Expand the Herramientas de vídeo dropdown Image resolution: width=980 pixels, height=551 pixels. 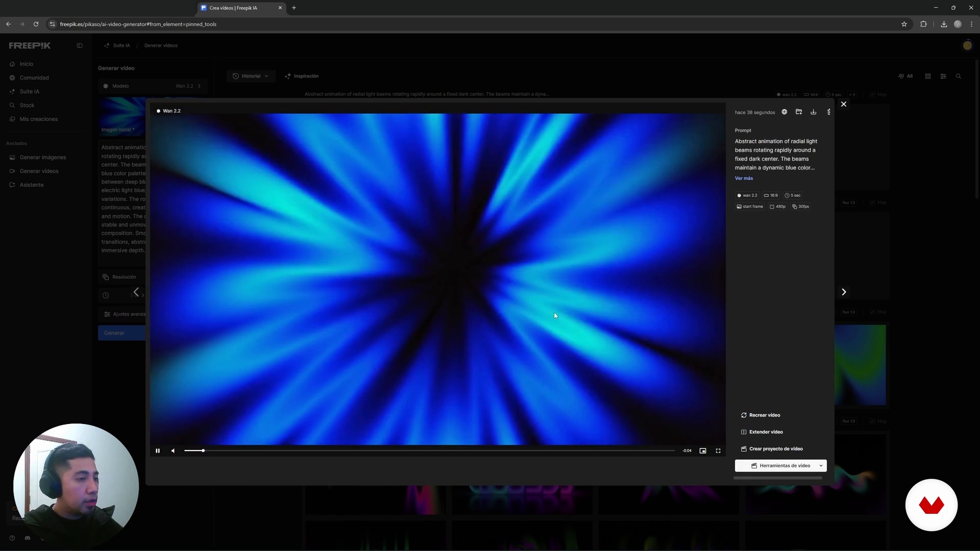821,466
